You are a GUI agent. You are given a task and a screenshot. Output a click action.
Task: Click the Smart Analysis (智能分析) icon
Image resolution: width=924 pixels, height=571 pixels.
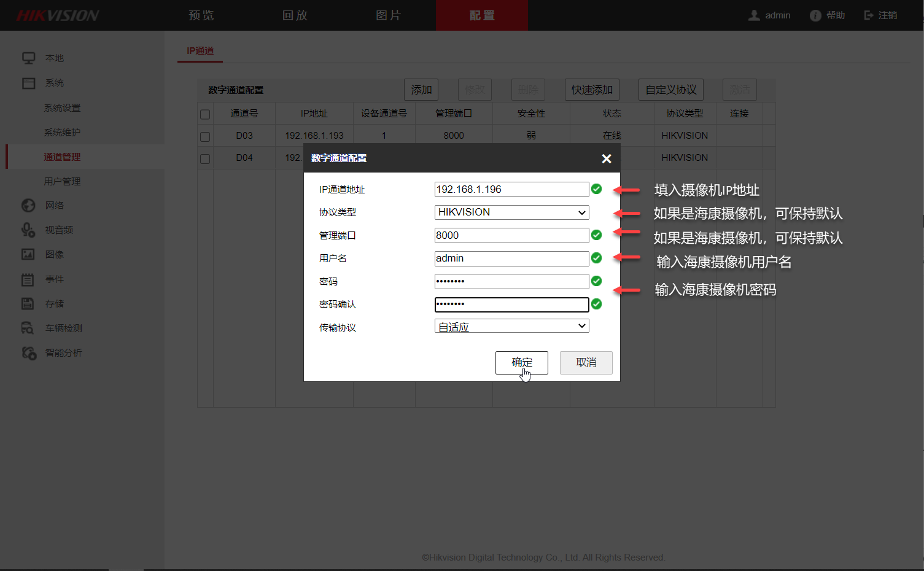29,353
